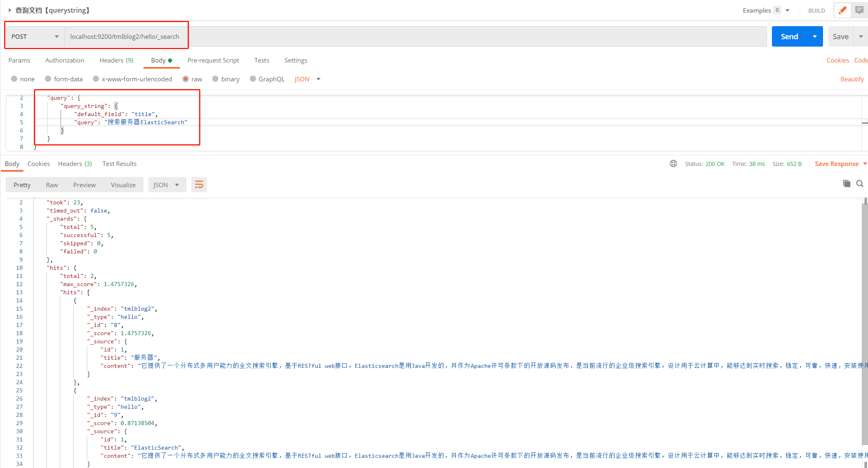Open the JSON language dropdown in body editor
The width and height of the screenshot is (868, 468).
pos(307,79)
